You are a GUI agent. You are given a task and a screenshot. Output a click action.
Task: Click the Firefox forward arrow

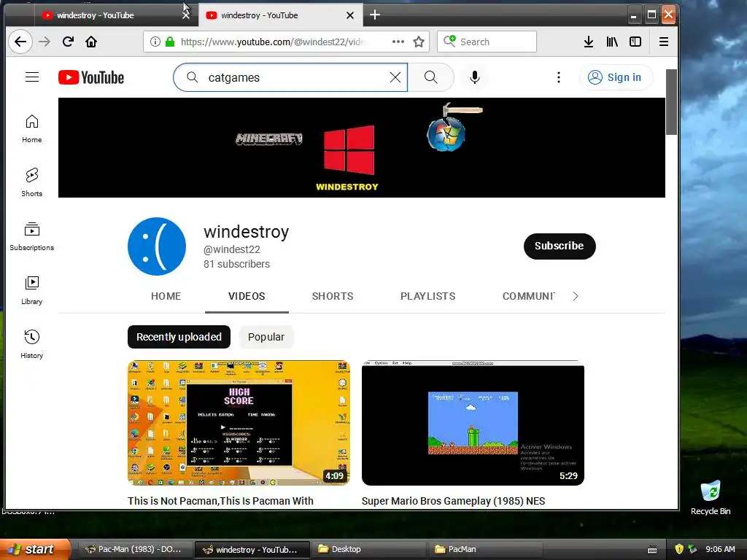44,42
